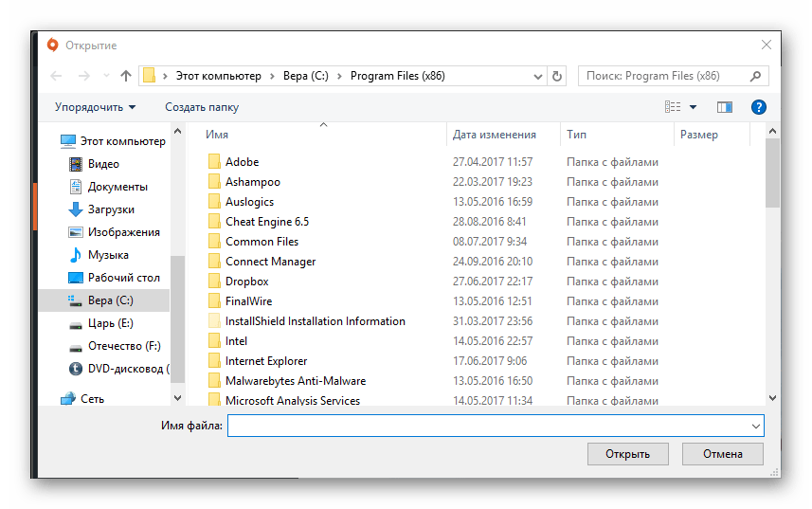Select the Adobe folder icon
Image resolution: width=812 pixels, height=509 pixels.
214,161
